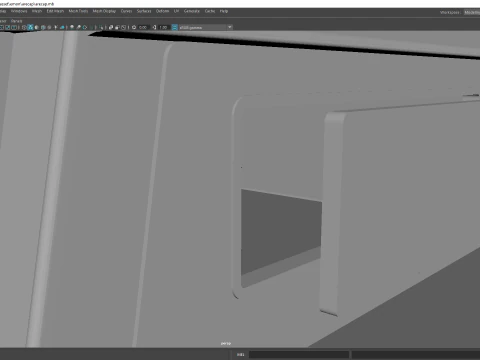Screen dimensions: 480x360
Task: Open the Windows menu
Action: point(19,11)
